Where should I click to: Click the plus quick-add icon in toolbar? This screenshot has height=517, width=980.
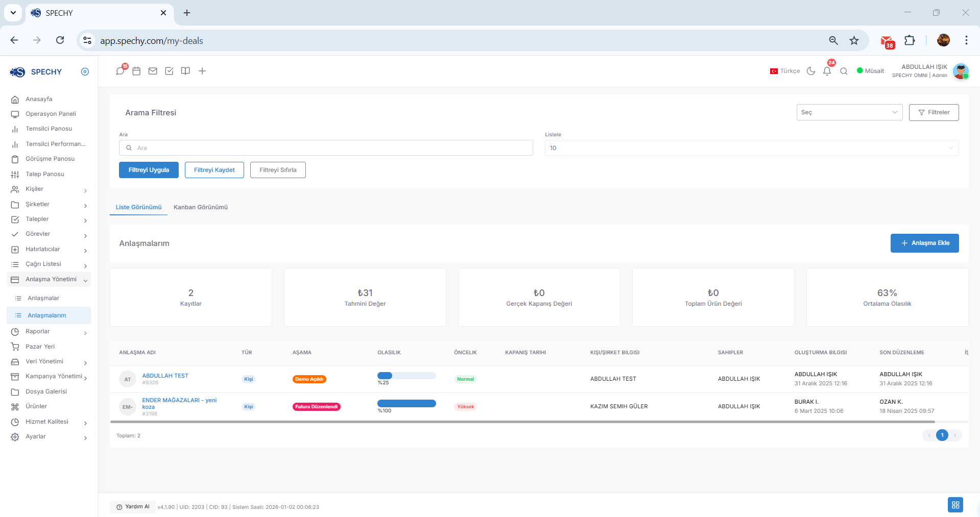[202, 71]
